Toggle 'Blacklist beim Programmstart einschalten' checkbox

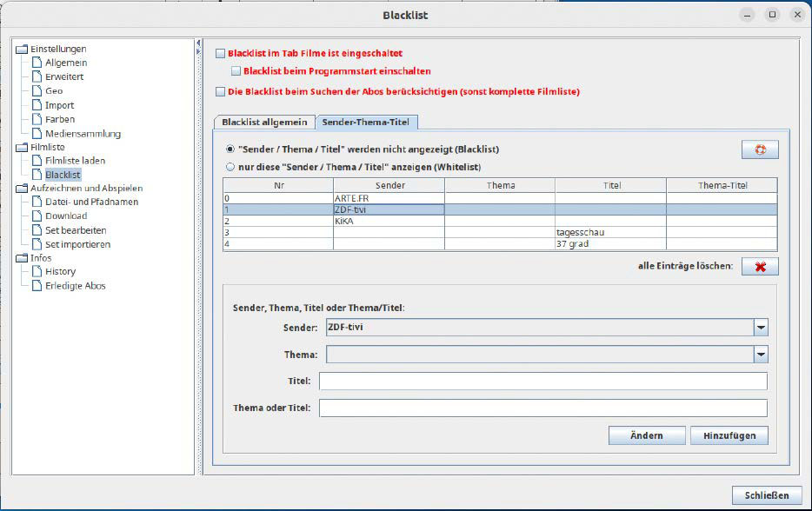236,71
